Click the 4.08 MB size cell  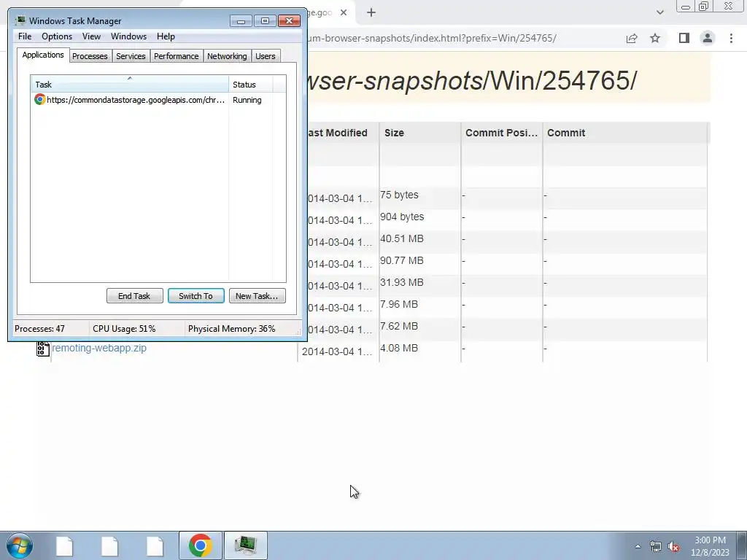coord(399,348)
